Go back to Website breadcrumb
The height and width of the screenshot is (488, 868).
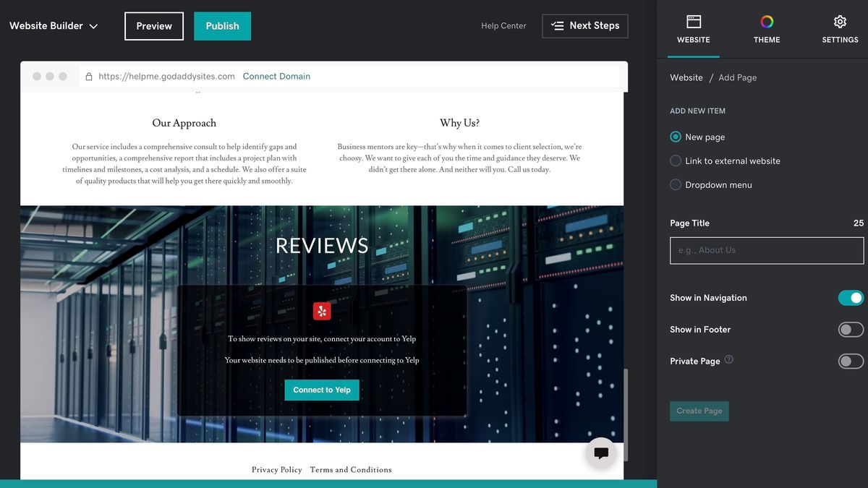tap(686, 77)
